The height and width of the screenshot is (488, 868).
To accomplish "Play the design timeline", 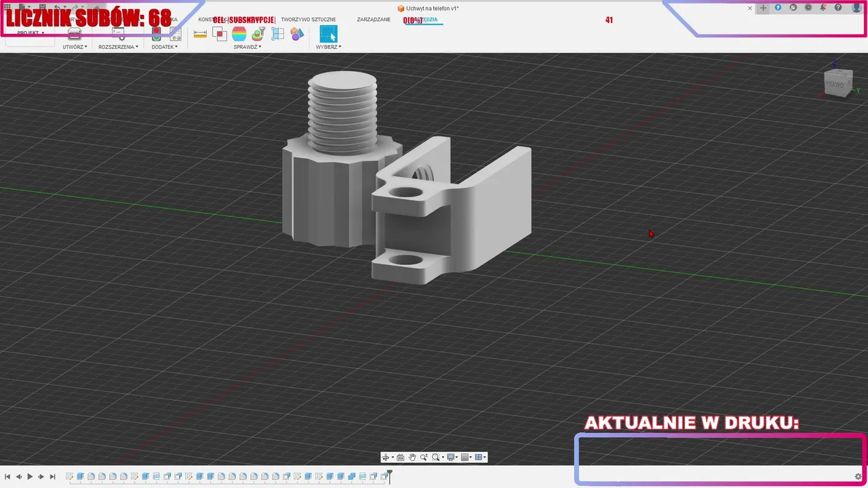I will coord(30,476).
